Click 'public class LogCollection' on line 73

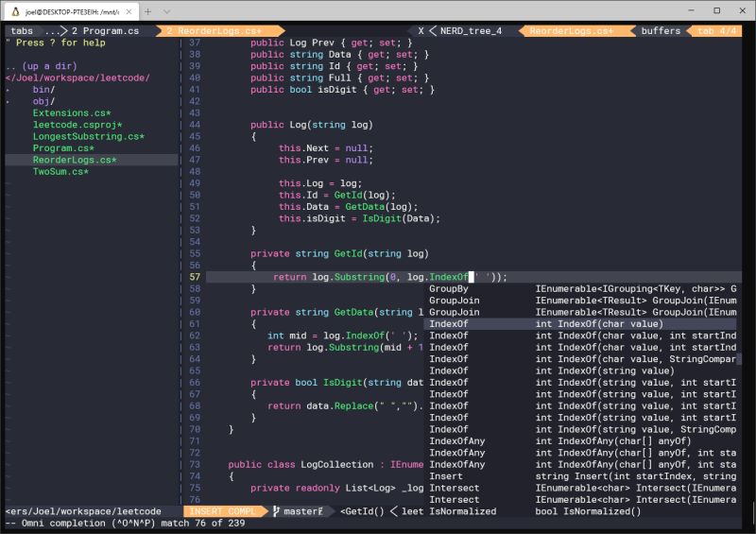click(x=301, y=465)
